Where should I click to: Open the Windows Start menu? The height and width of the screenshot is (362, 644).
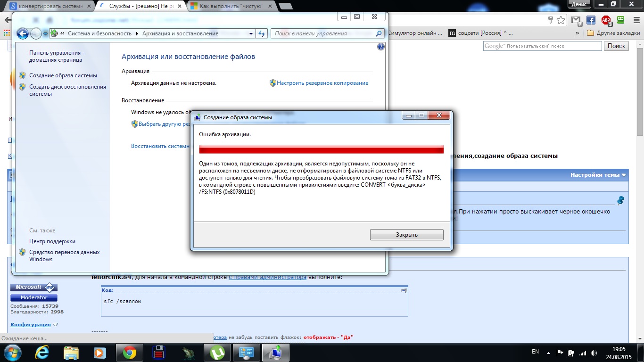12,352
